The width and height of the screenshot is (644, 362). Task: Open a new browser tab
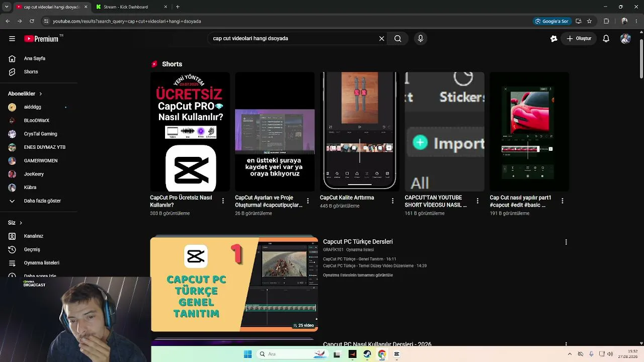click(178, 7)
